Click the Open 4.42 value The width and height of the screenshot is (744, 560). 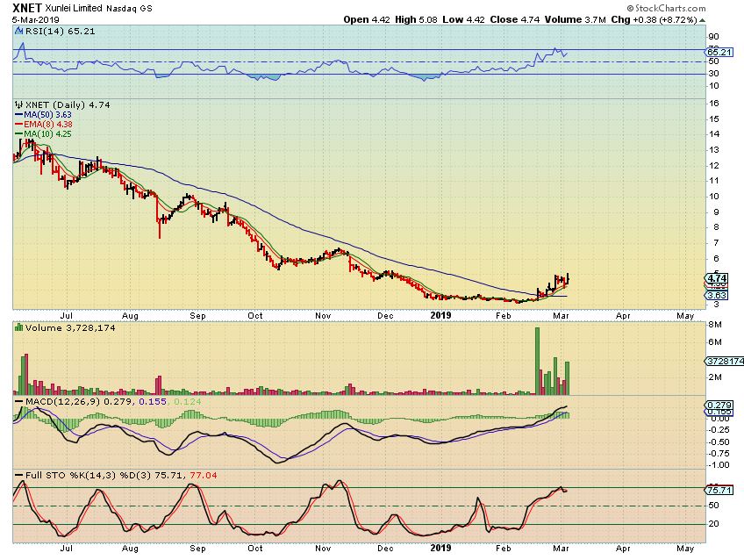pos(367,19)
